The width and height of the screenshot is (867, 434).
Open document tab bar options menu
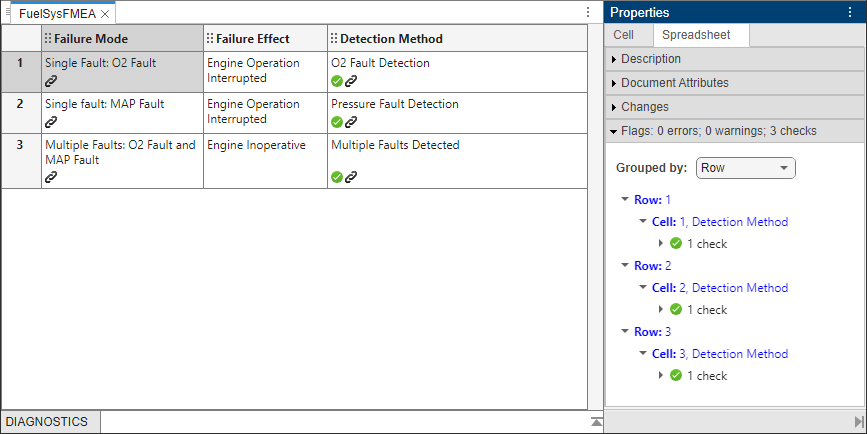tap(588, 13)
